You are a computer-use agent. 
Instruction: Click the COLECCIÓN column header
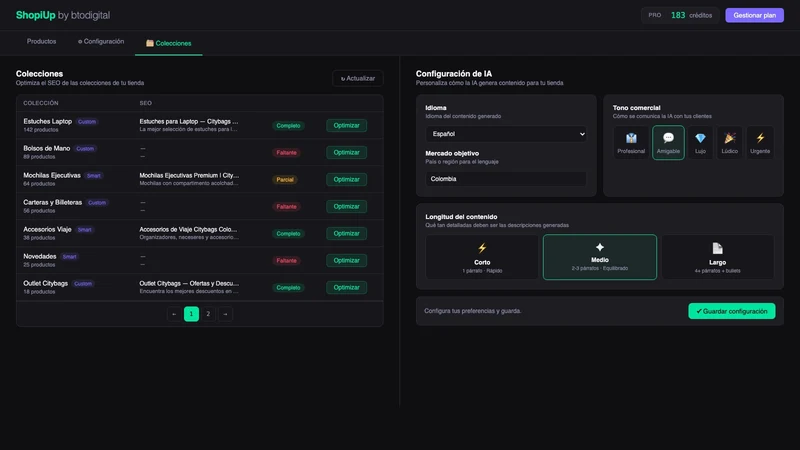[41, 103]
